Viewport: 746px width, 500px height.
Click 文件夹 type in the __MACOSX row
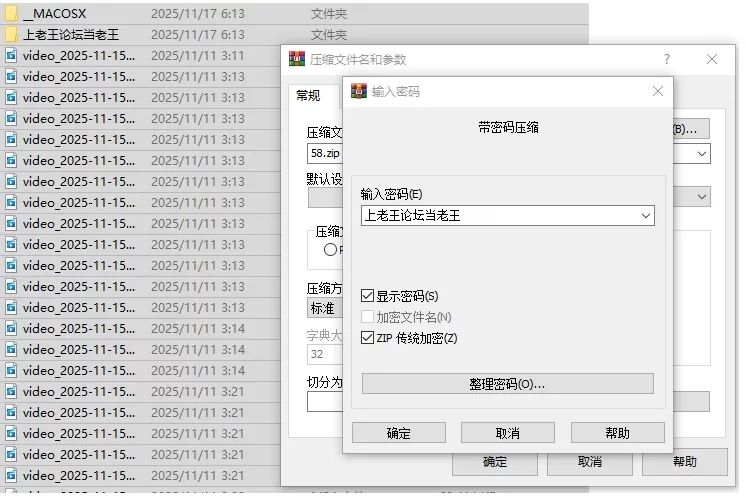pyautogui.click(x=329, y=14)
